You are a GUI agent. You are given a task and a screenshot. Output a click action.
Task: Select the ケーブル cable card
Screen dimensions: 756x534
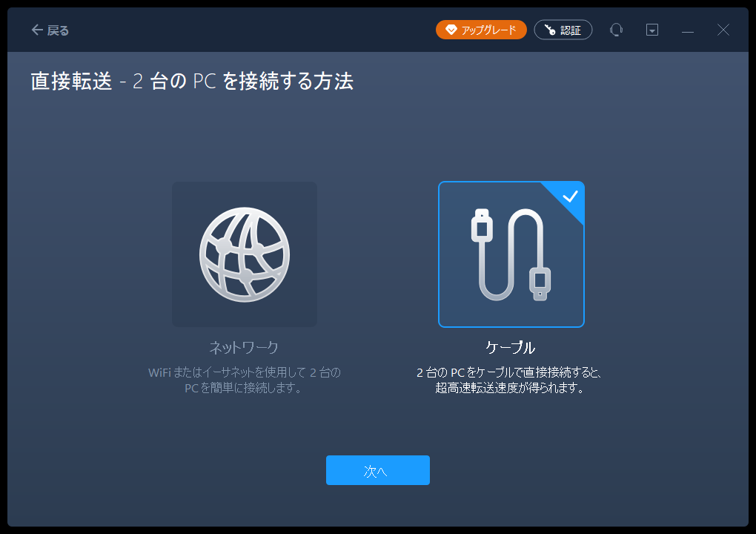pyautogui.click(x=511, y=254)
